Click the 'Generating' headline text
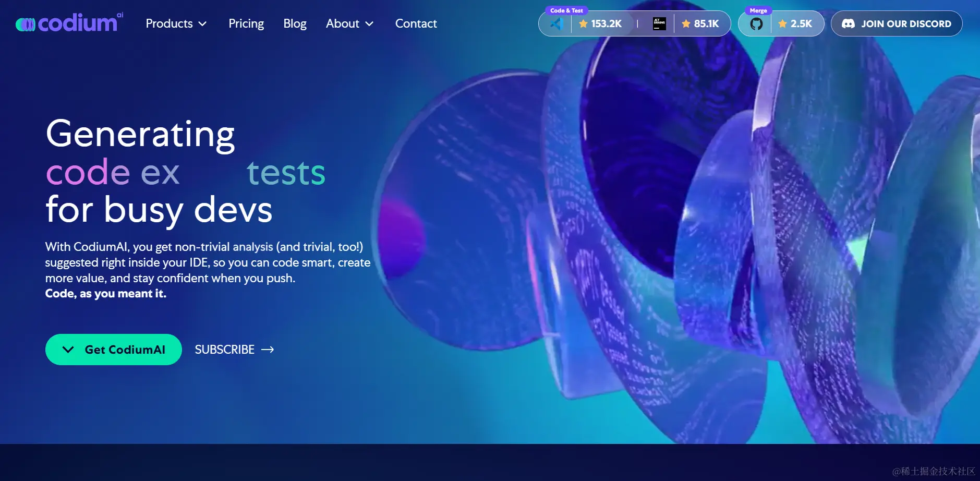 pos(140,134)
